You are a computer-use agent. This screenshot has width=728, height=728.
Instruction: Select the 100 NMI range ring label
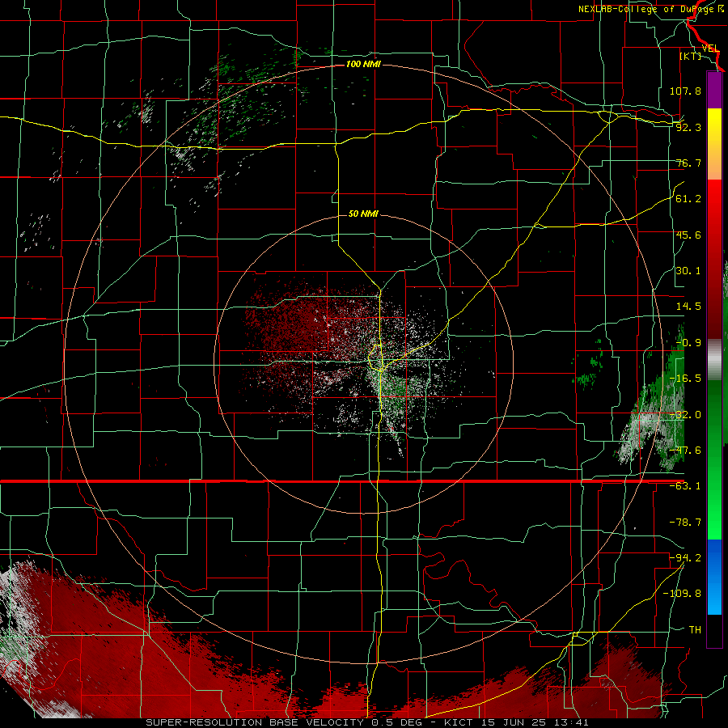click(x=363, y=64)
